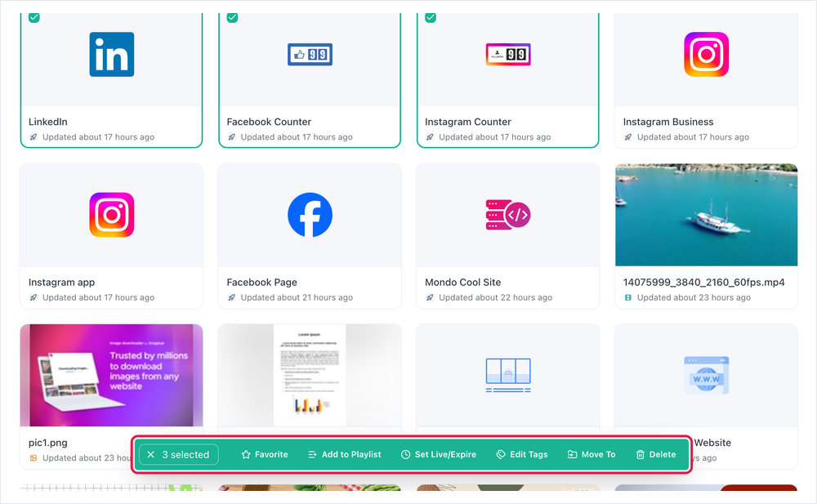Uncheck the Instagram Counter card checkbox
Screen dimensions: 817x504
pyautogui.click(x=431, y=17)
